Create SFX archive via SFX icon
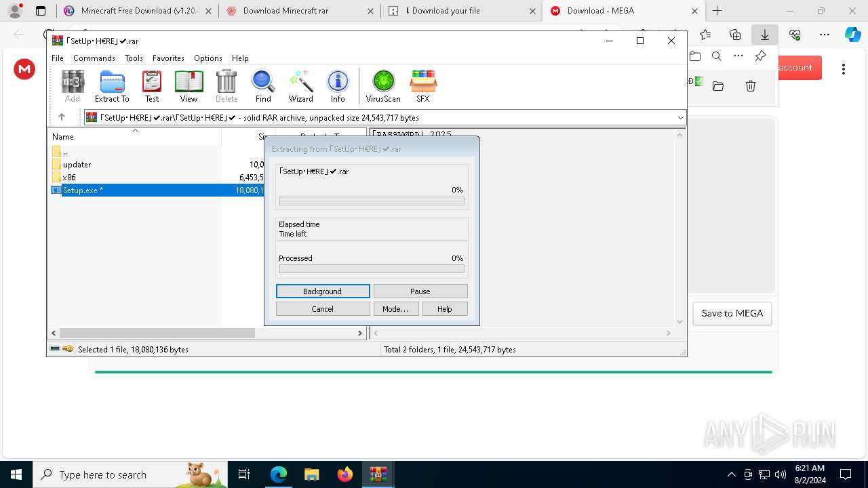This screenshot has width=868, height=488. click(x=422, y=86)
